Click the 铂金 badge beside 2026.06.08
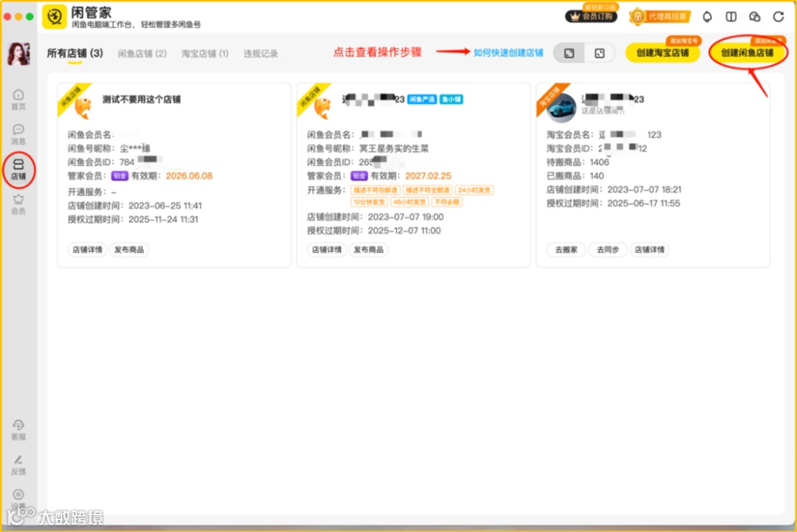 coord(120,176)
